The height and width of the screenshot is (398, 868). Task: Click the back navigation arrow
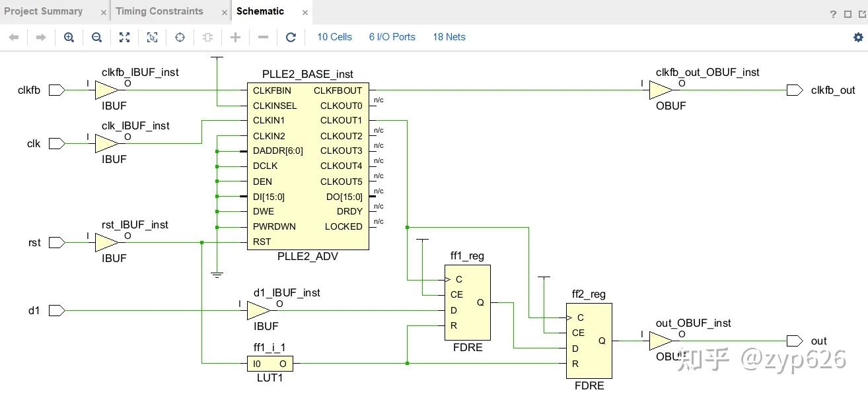(13, 37)
